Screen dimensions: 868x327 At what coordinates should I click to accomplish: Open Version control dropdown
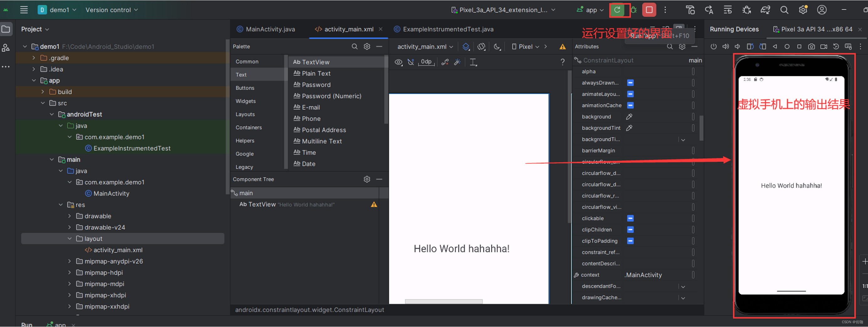point(112,10)
